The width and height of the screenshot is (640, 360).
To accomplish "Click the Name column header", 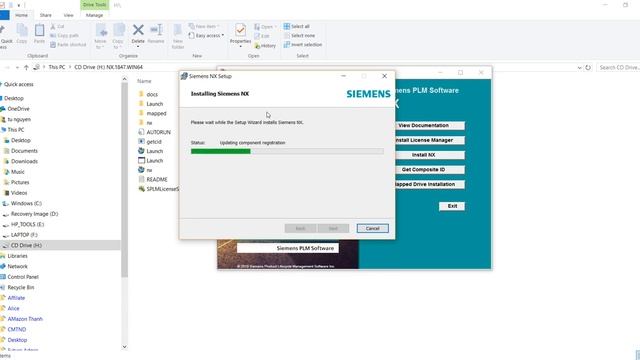I will (144, 81).
